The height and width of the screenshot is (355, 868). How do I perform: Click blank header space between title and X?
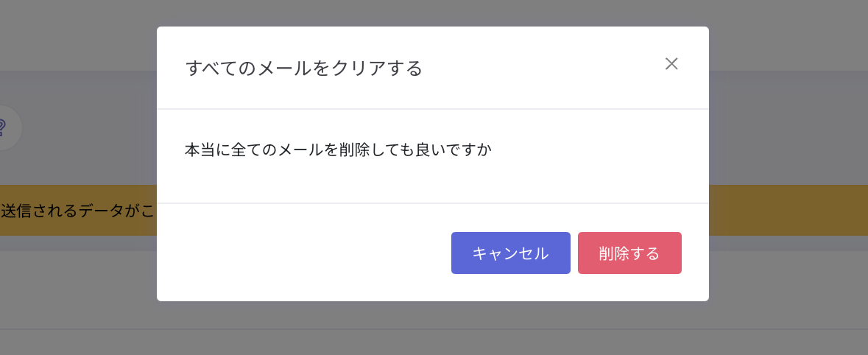pos(543,68)
